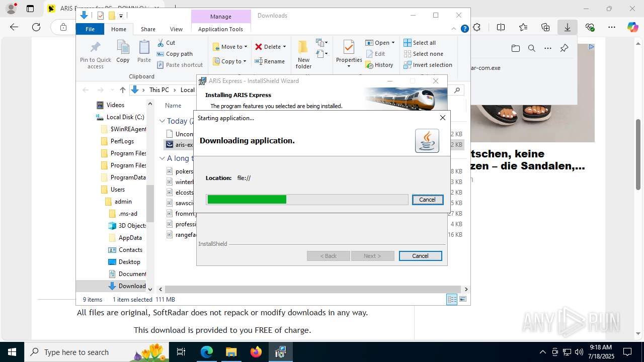This screenshot has width=644, height=362.
Task: Click the Edge page vertical scrollbar
Action: pyautogui.click(x=638, y=155)
